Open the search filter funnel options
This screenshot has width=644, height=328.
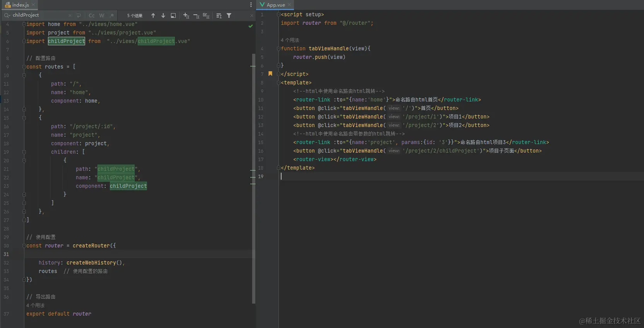(x=229, y=15)
